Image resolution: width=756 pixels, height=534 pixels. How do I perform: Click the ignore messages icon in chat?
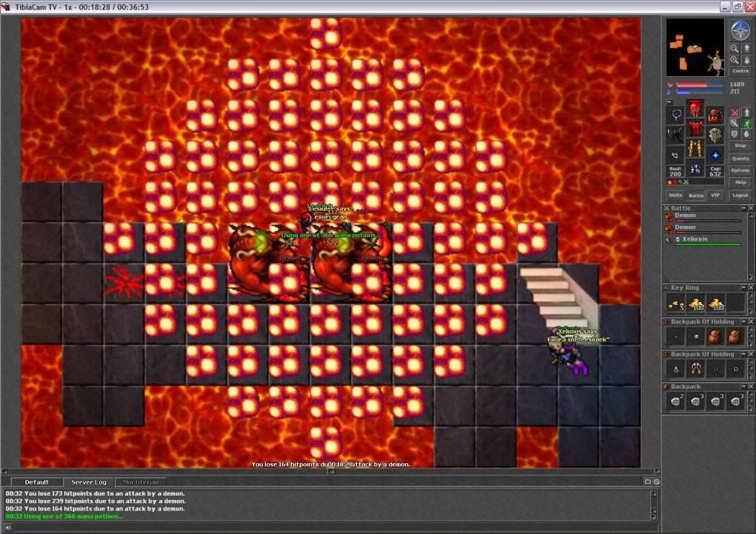click(x=657, y=482)
